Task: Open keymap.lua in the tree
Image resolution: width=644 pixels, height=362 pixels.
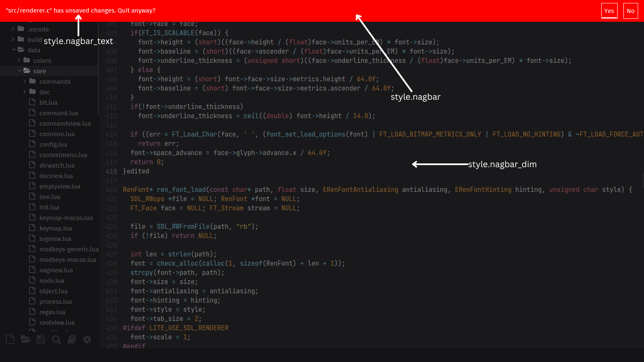Action: click(55, 228)
